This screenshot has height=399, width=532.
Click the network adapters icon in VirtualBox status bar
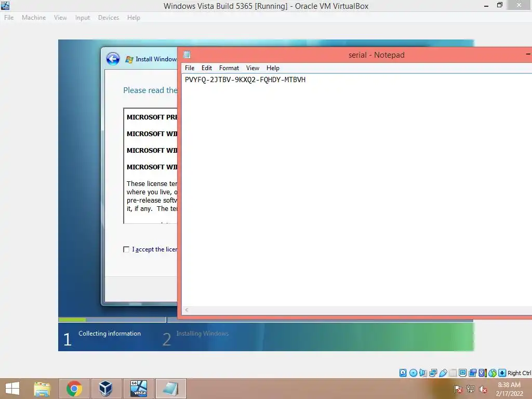point(433,373)
